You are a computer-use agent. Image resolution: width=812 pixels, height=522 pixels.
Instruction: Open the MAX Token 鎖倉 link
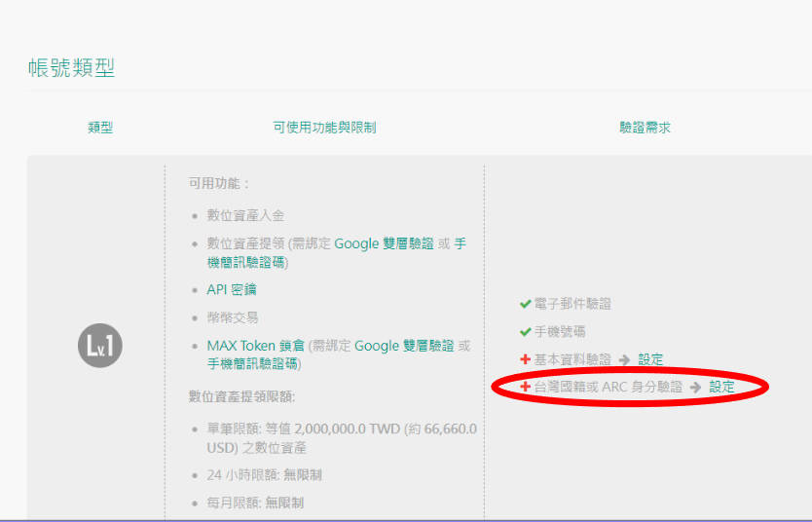pyautogui.click(x=256, y=346)
